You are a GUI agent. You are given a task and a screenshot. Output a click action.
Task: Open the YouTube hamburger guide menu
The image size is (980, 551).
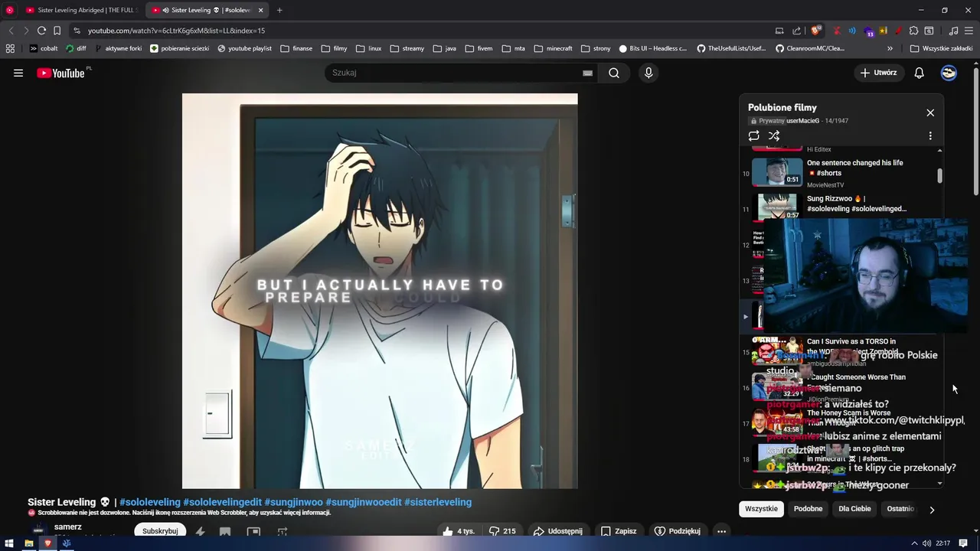click(18, 73)
